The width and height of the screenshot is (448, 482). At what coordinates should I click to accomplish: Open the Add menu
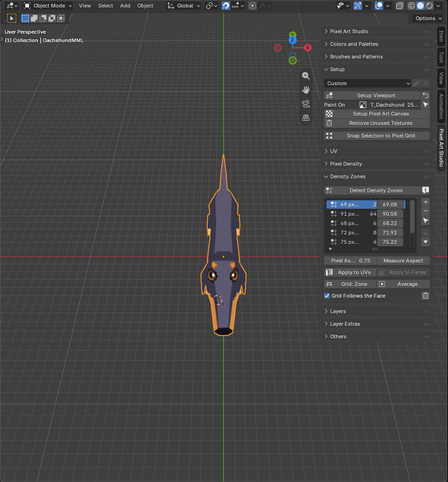(x=125, y=6)
